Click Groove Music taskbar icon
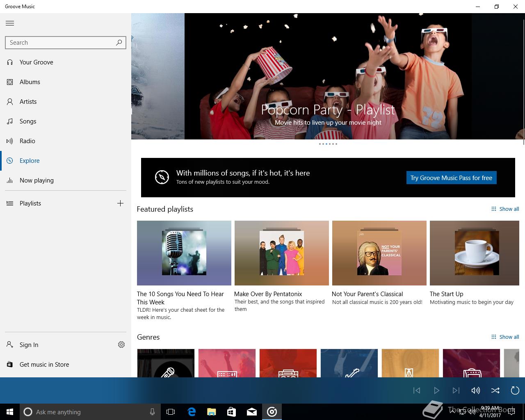The height and width of the screenshot is (420, 525). coord(272,412)
